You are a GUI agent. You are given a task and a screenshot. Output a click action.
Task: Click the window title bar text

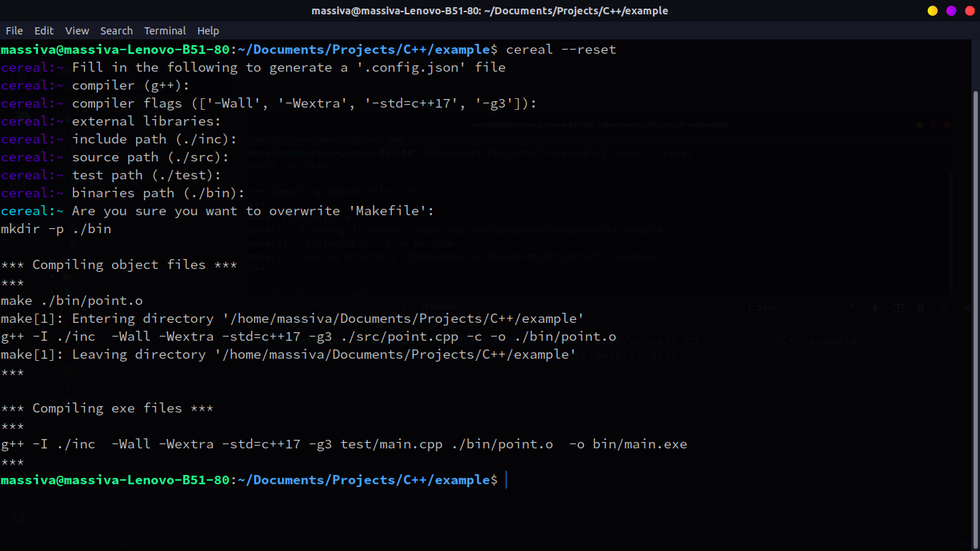(x=490, y=11)
